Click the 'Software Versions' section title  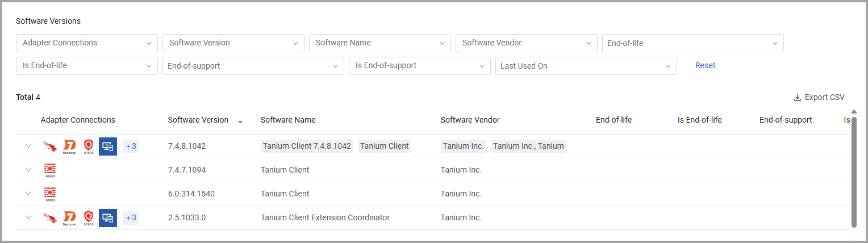[x=48, y=21]
